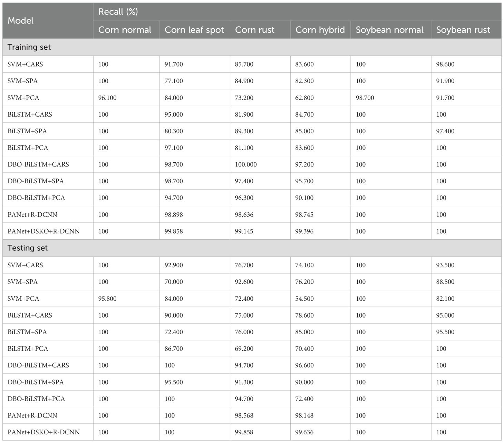Click the Testing set section row
This screenshot has height=443, width=504.
(28, 248)
